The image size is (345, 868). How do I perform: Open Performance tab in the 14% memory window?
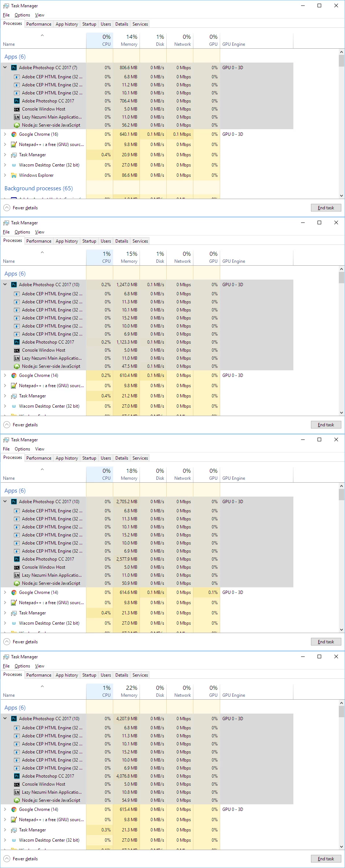coord(39,24)
